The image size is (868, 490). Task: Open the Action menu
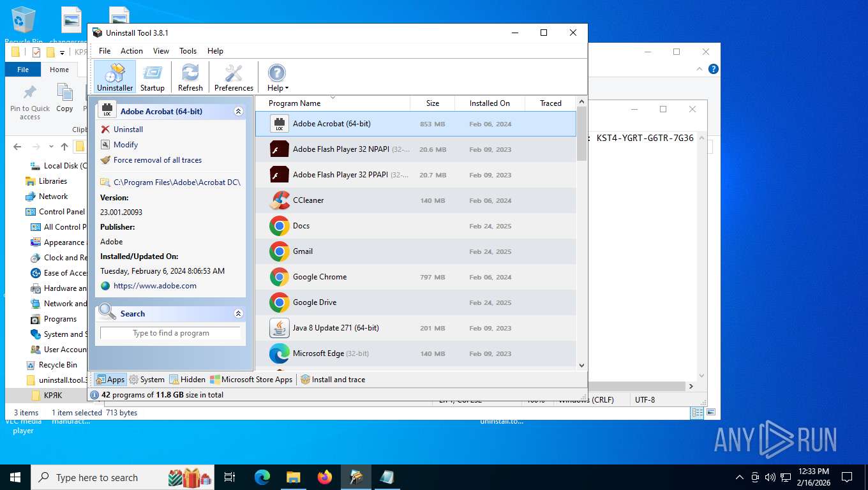(131, 51)
